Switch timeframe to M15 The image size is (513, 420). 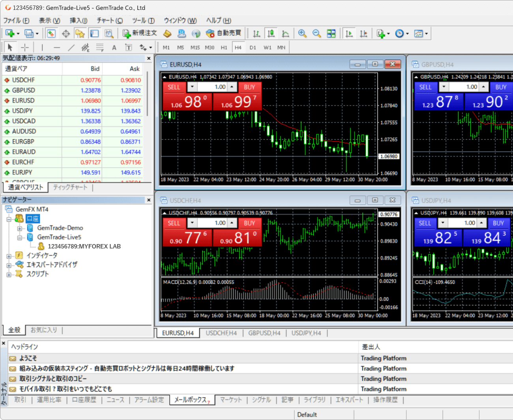[x=195, y=47]
